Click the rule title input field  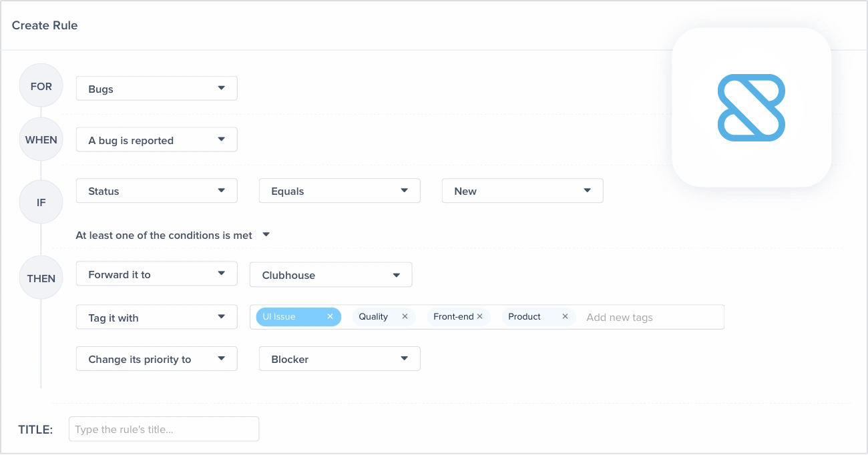pyautogui.click(x=164, y=429)
